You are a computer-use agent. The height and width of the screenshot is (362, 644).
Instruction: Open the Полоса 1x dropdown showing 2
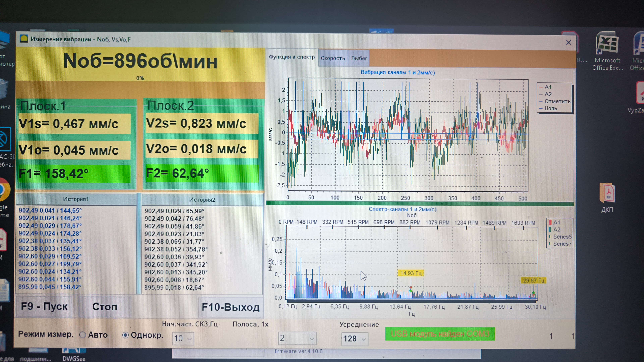click(297, 338)
